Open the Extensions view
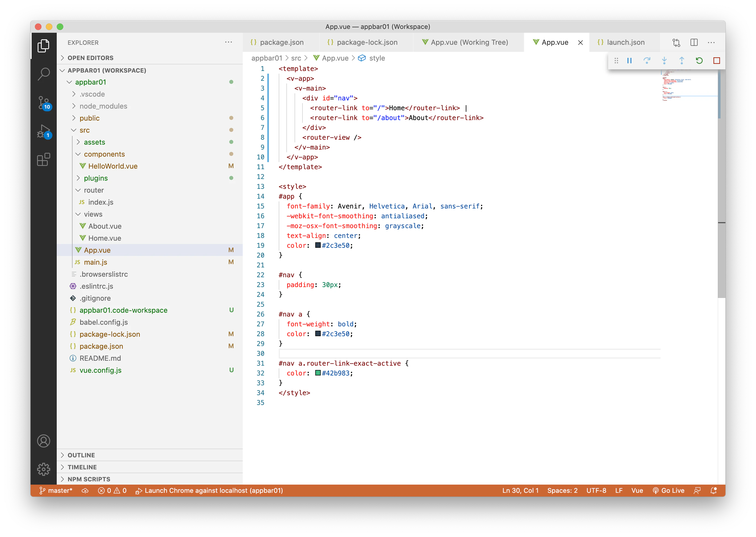The width and height of the screenshot is (756, 537). coord(44,160)
